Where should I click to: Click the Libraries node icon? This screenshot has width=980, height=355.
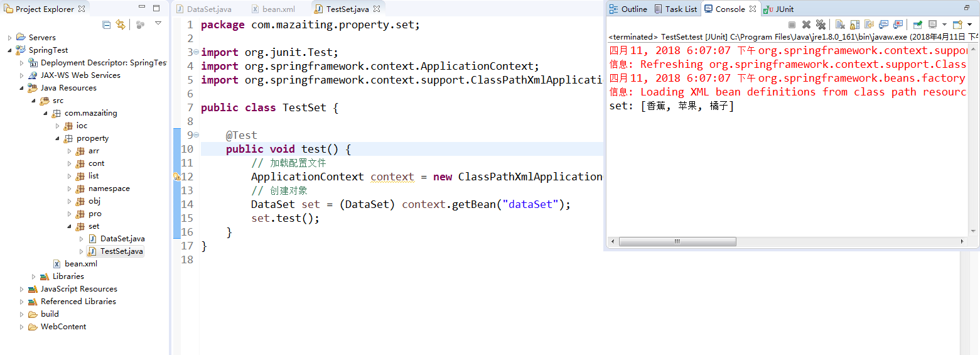pos(45,276)
